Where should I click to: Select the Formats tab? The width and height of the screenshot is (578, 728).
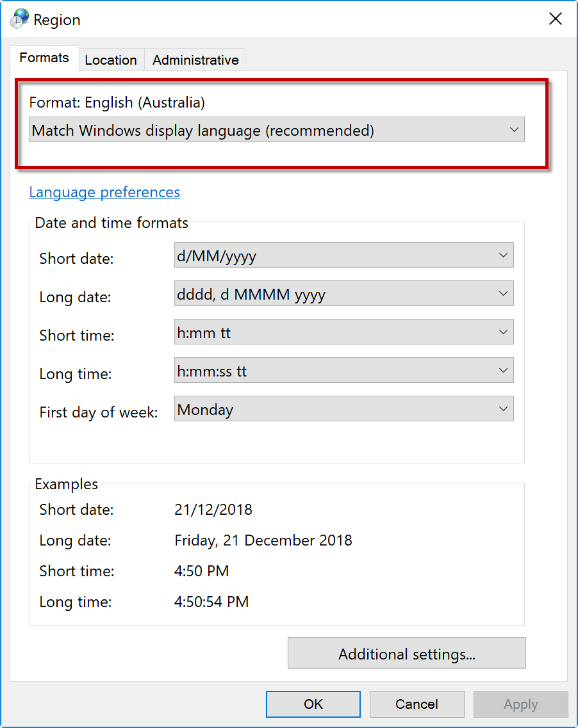click(44, 58)
